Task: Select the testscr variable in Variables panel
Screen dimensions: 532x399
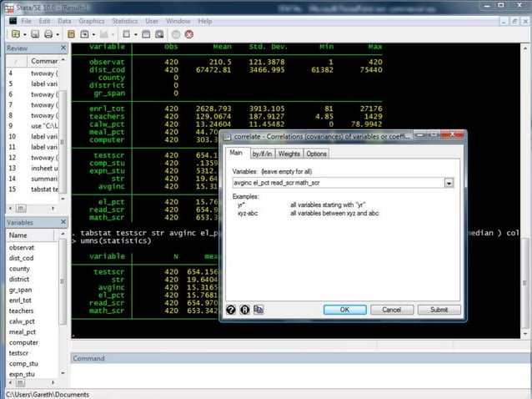Action: (x=20, y=353)
